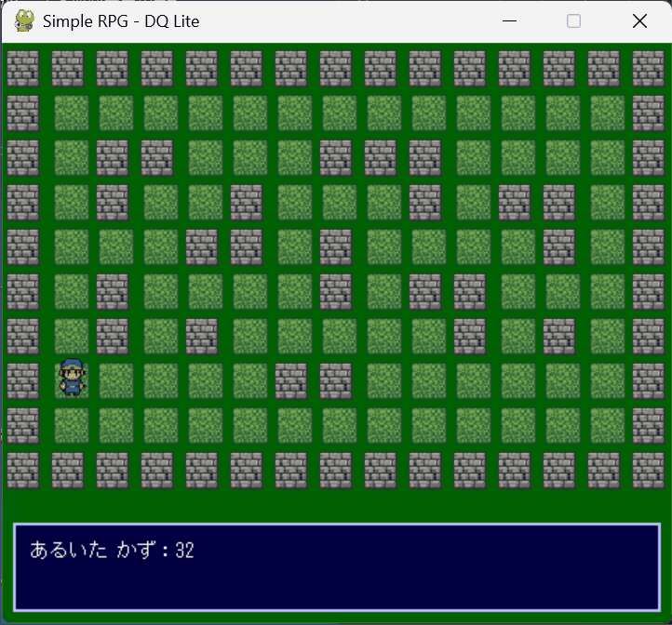672x625 pixels.
Task: Close the Simple RPG window
Action: [x=639, y=21]
